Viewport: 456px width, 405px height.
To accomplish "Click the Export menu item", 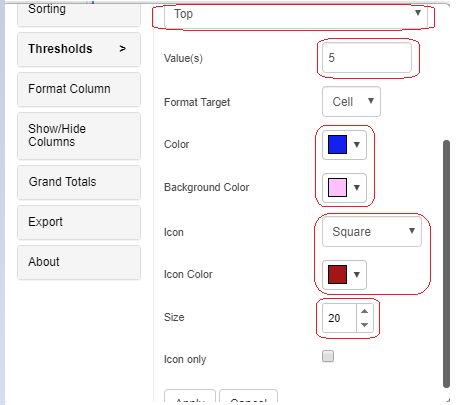I will (x=79, y=222).
